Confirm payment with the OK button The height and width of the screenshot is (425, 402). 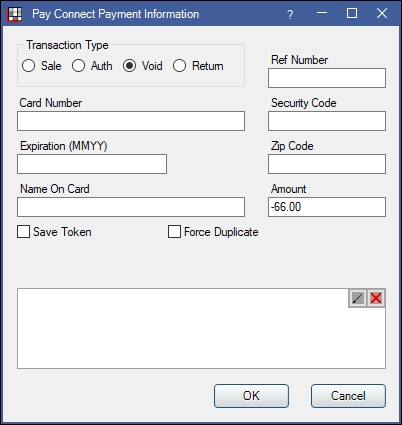click(x=251, y=396)
